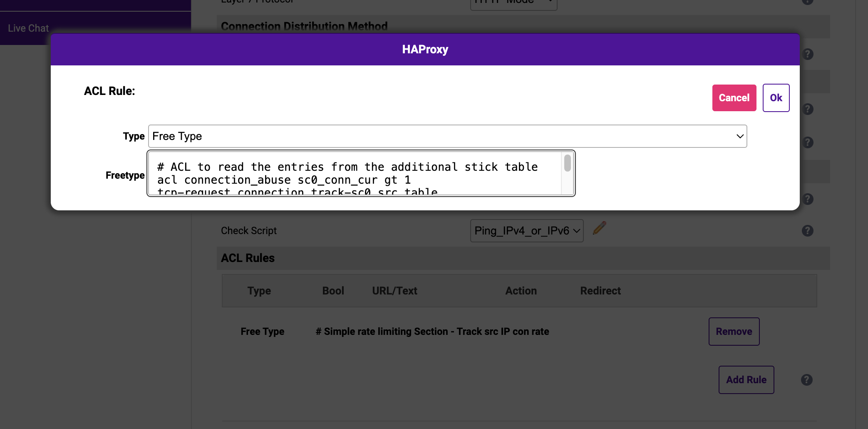Click the help icon right of Type dropdown
The height and width of the screenshot is (429, 868).
(x=808, y=142)
